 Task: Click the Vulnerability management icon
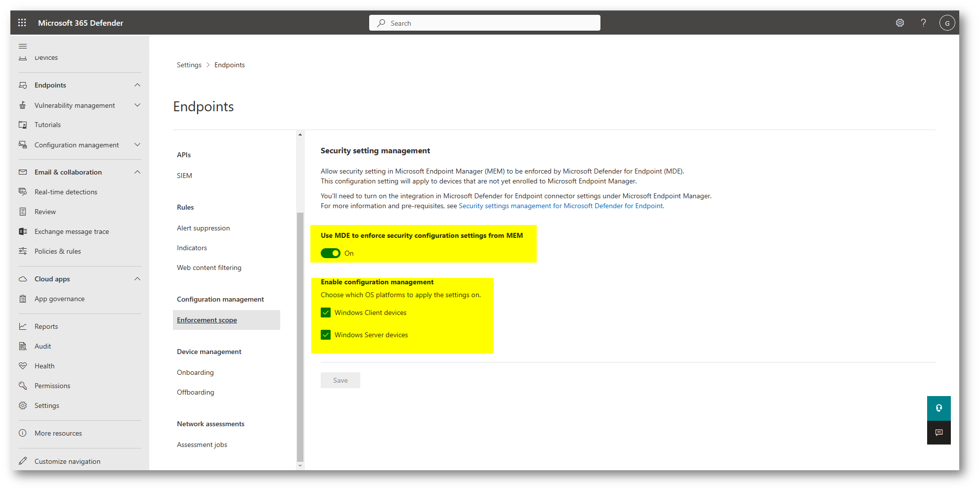point(23,105)
